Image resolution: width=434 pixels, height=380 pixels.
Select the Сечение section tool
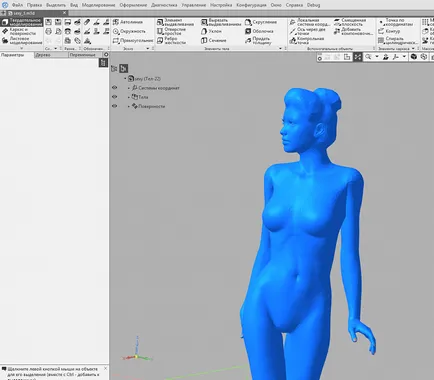[x=214, y=40]
